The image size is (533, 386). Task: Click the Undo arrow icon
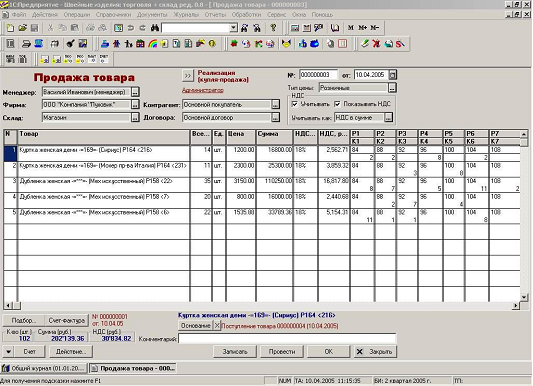131,28
